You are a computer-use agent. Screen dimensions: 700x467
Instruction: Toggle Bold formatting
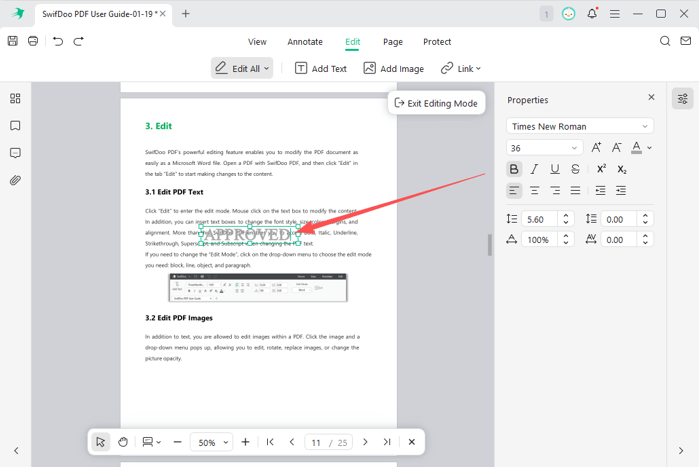(514, 169)
